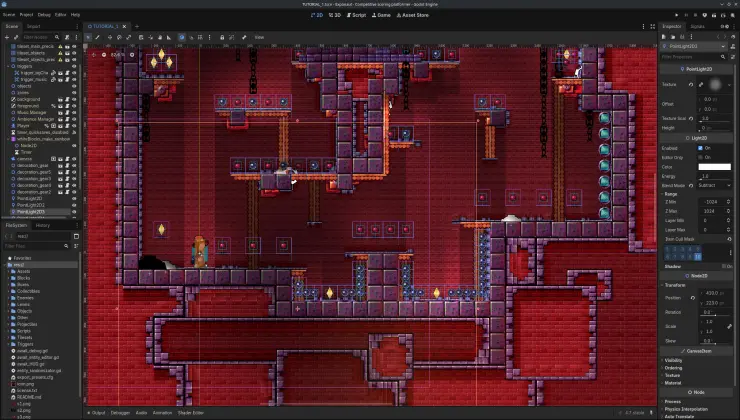This screenshot has width=740, height=420.
Task: Collapse the Transform section in Inspector
Action: click(x=675, y=285)
